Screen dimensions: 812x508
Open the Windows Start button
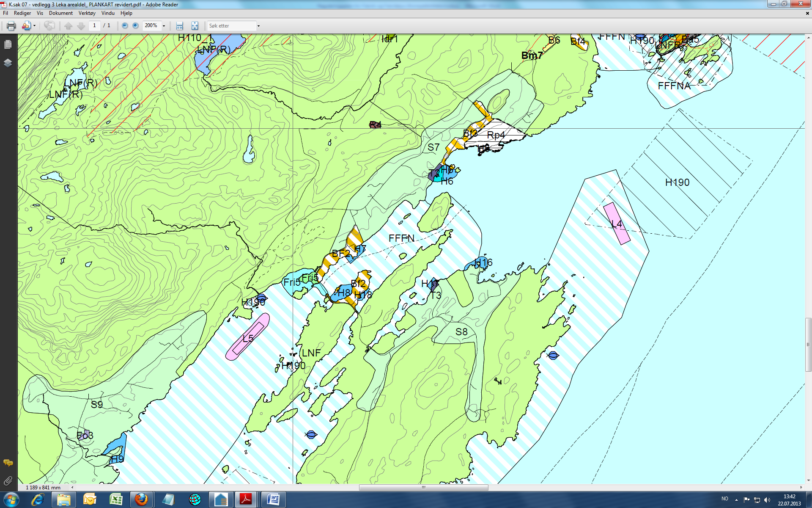pyautogui.click(x=11, y=500)
